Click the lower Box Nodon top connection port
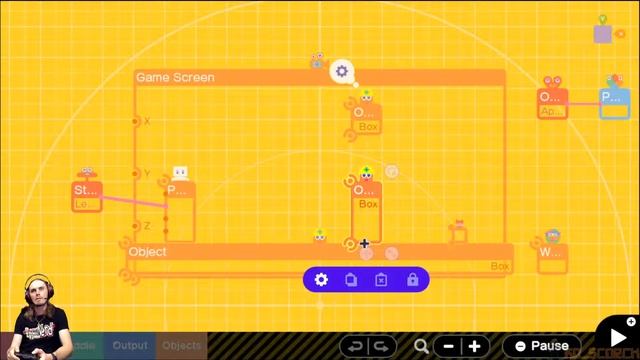Image resolution: width=640 pixels, height=360 pixels. click(350, 181)
